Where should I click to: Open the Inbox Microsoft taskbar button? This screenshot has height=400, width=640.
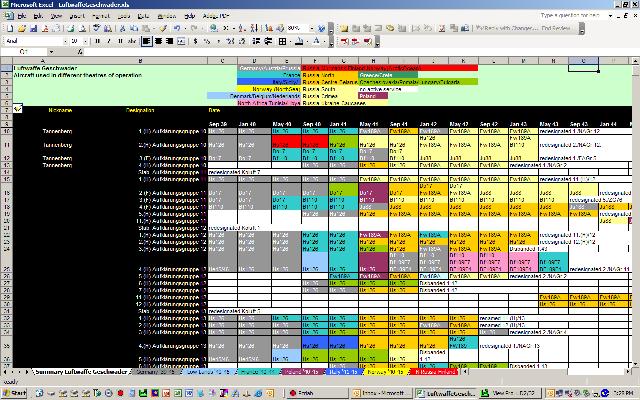tap(382, 393)
